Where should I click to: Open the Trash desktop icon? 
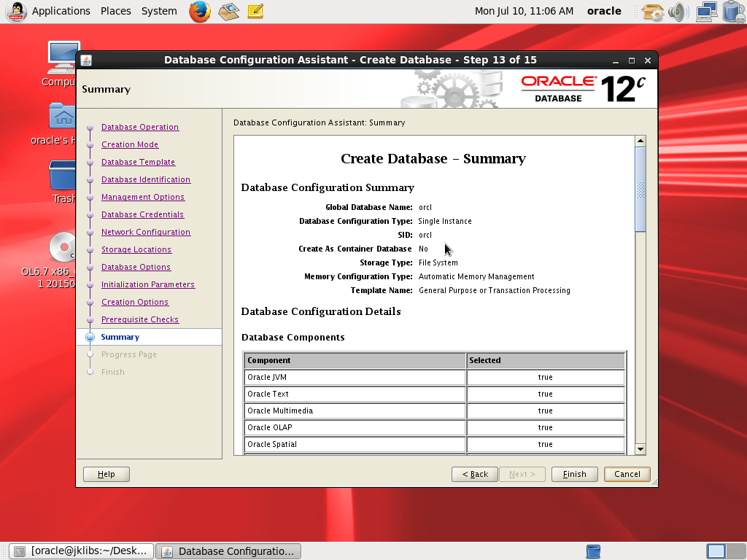[x=63, y=178]
